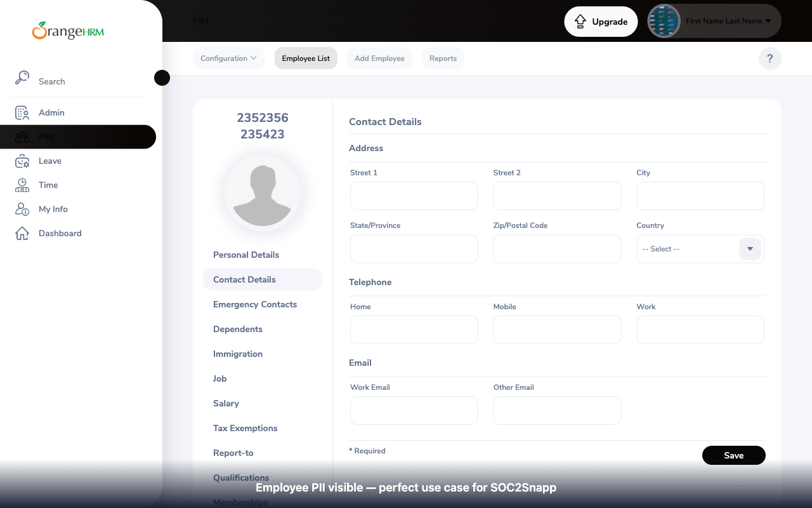812x508 pixels.
Task: Click the PIM module icon
Action: click(x=22, y=137)
